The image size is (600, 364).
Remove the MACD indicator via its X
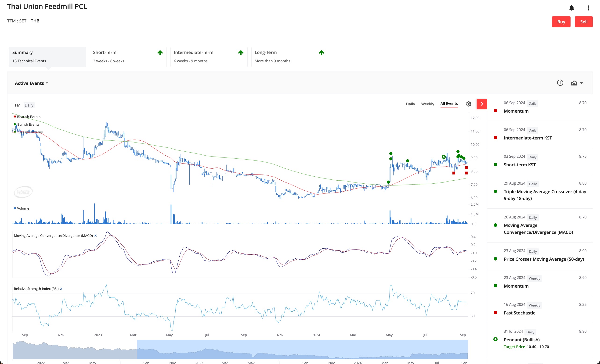(95, 236)
